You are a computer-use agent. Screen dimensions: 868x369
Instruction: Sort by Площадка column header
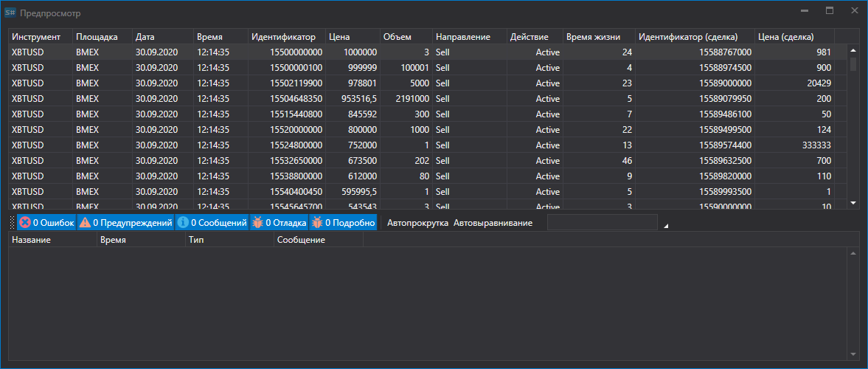pos(103,37)
